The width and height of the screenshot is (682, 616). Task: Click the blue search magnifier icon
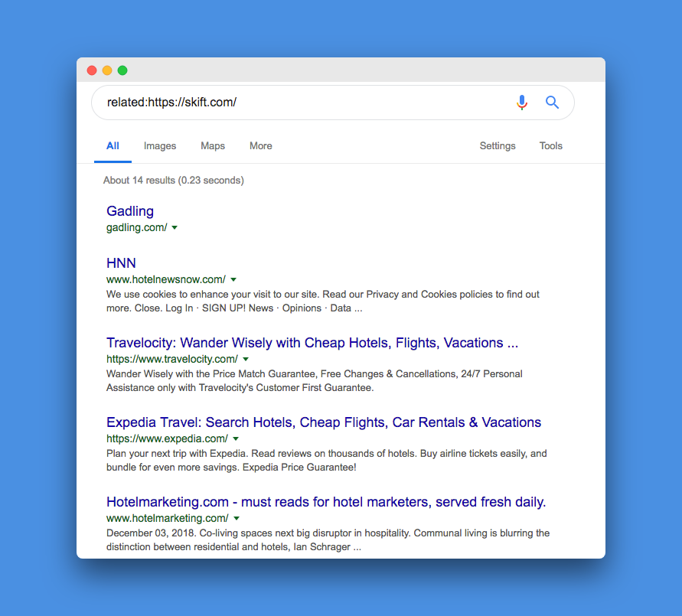(552, 103)
